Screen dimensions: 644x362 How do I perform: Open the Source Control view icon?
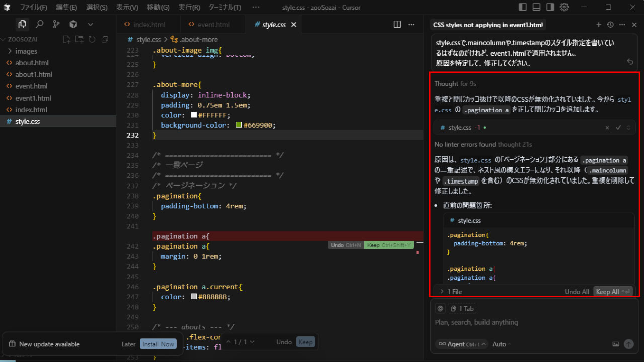[56, 24]
